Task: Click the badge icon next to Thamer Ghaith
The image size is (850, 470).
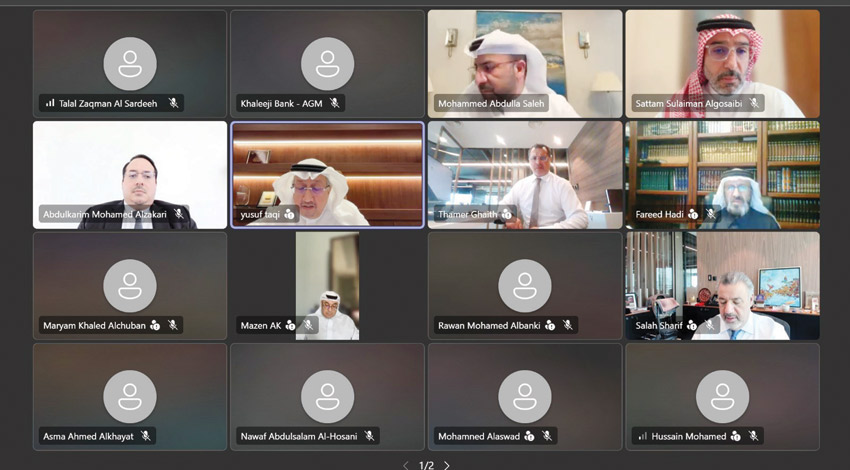Action: tap(506, 214)
